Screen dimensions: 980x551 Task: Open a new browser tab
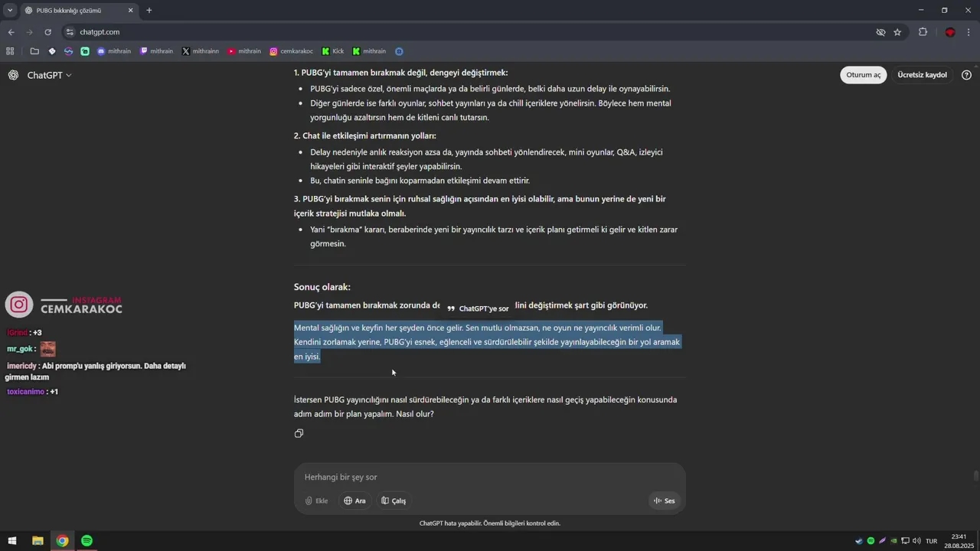coord(149,11)
